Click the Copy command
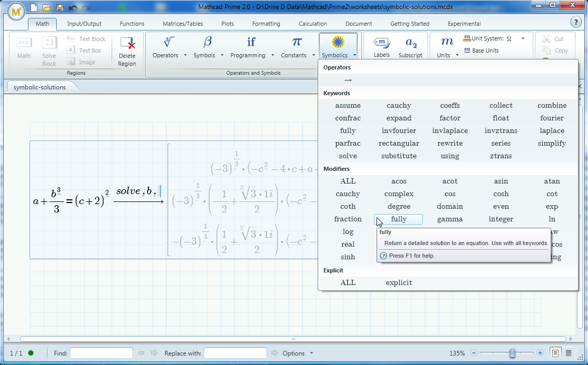Image resolution: width=588 pixels, height=365 pixels. tap(555, 50)
